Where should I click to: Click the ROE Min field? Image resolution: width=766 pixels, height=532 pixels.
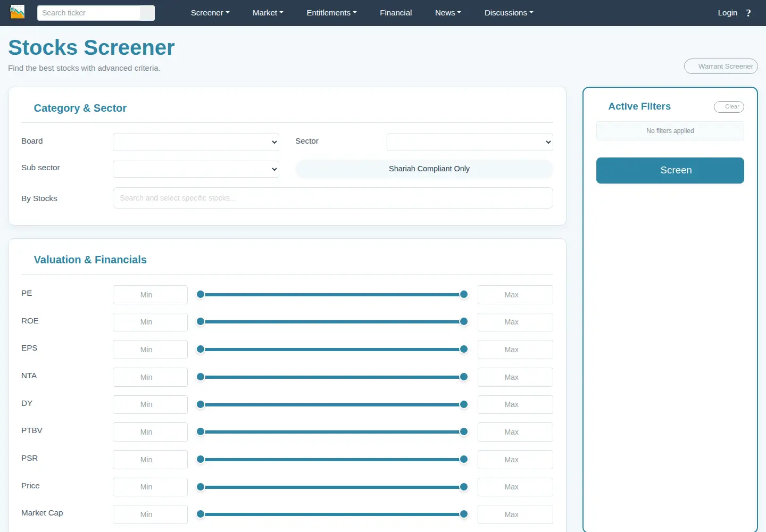pyautogui.click(x=150, y=322)
